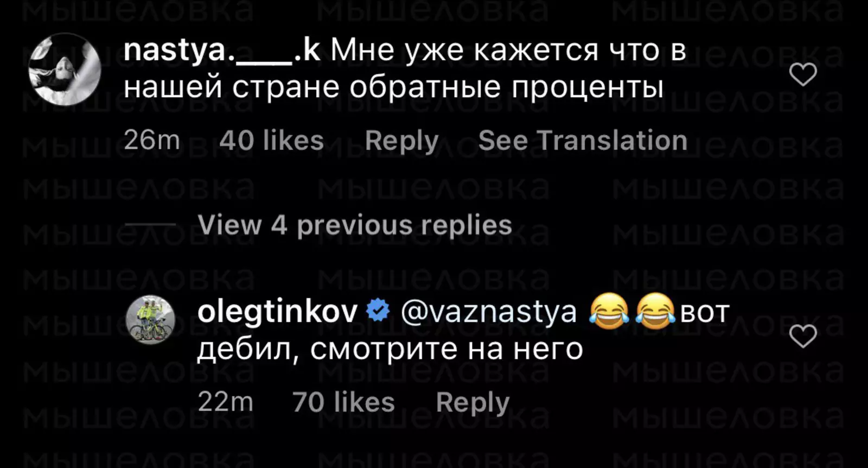
Task: Click the blue verified badge next to olegtinkov
Action: [378, 312]
